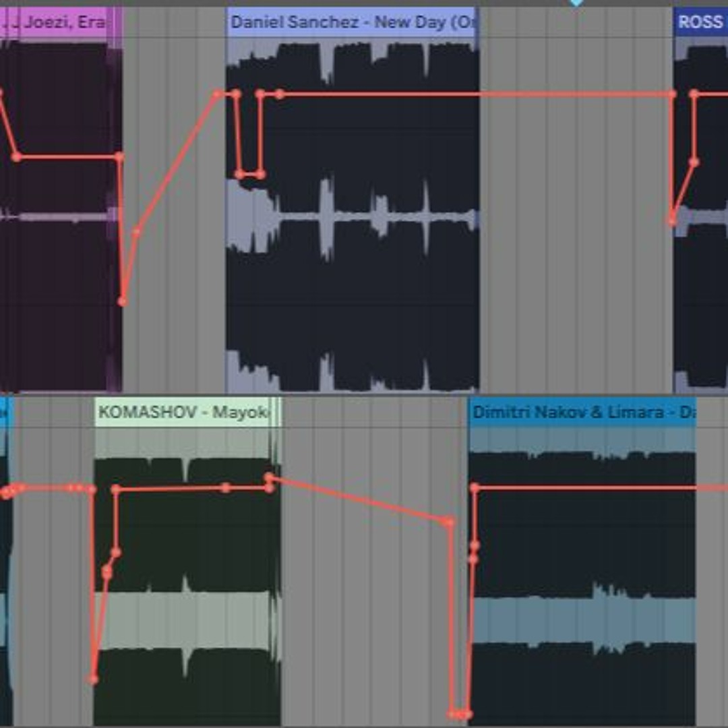Click the Dimitri Nakov & Limara waveform
Image resolution: width=728 pixels, height=728 pixels.
(x=582, y=576)
